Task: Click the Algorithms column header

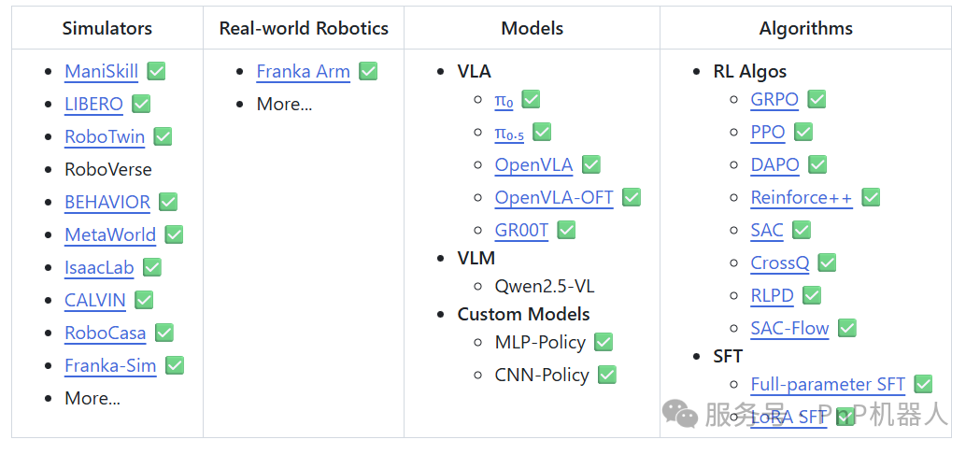Action: tap(805, 28)
